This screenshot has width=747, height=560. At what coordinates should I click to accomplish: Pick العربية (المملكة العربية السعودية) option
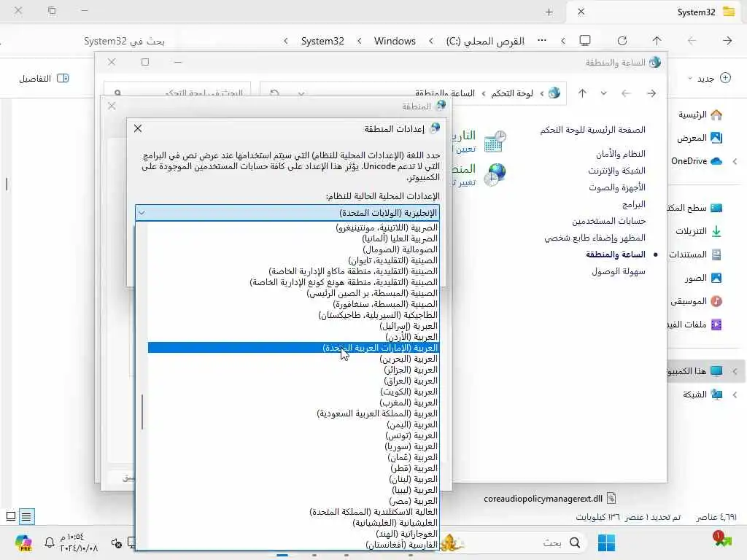[x=293, y=414]
